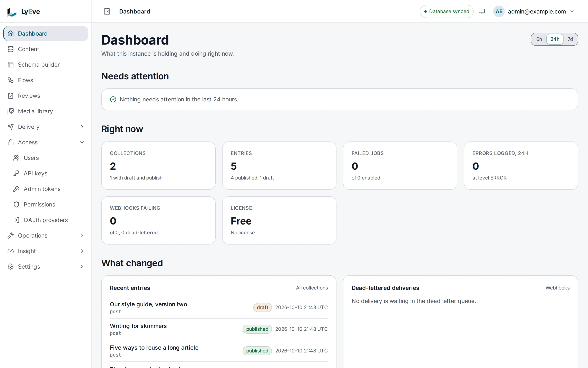
Task: Follow the All collections link
Action: tap(312, 288)
